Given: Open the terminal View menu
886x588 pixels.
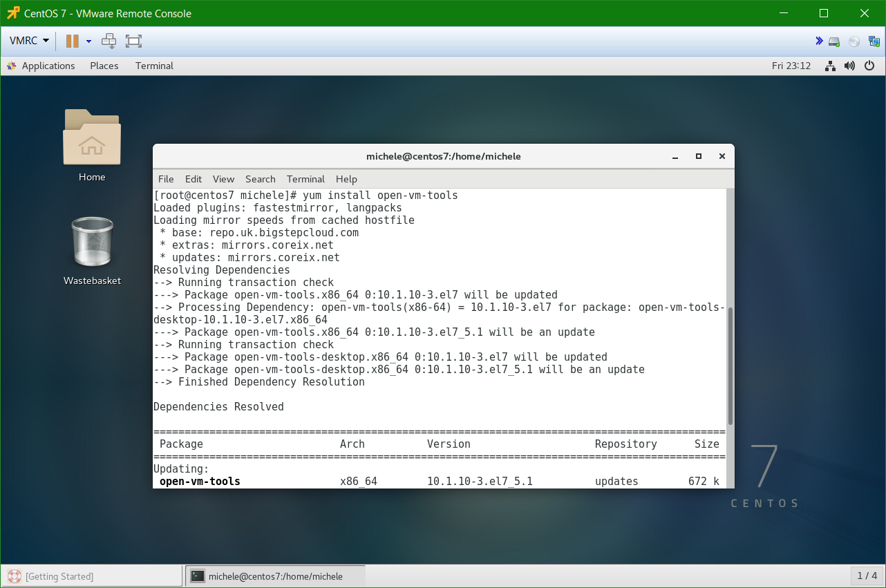Looking at the screenshot, I should coord(223,178).
